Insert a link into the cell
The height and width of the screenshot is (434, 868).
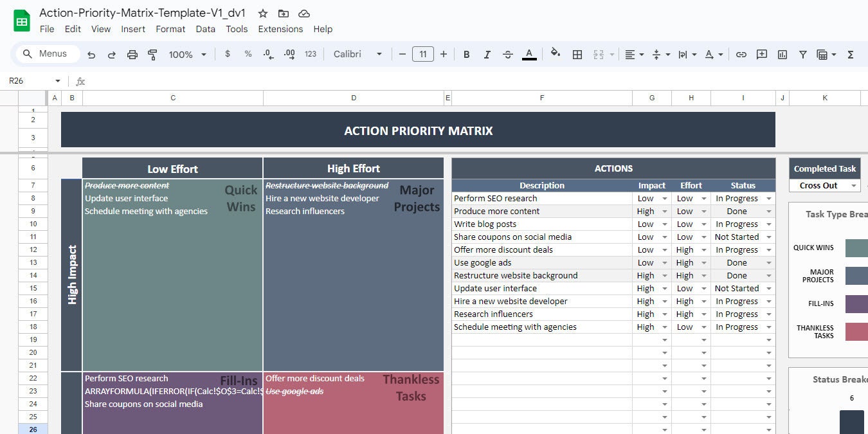click(741, 54)
